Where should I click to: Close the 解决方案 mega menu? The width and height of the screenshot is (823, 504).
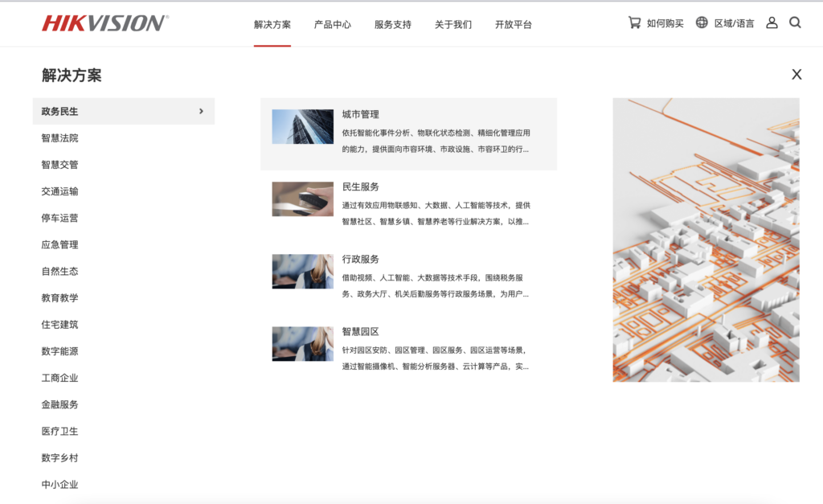(x=796, y=75)
